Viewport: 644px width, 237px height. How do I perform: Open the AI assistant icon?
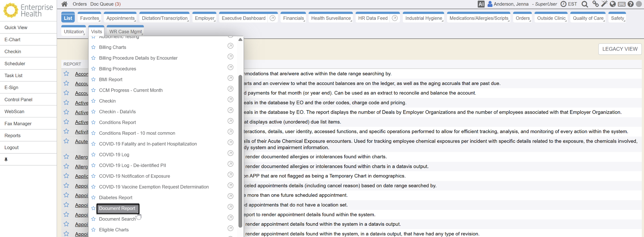tap(481, 4)
